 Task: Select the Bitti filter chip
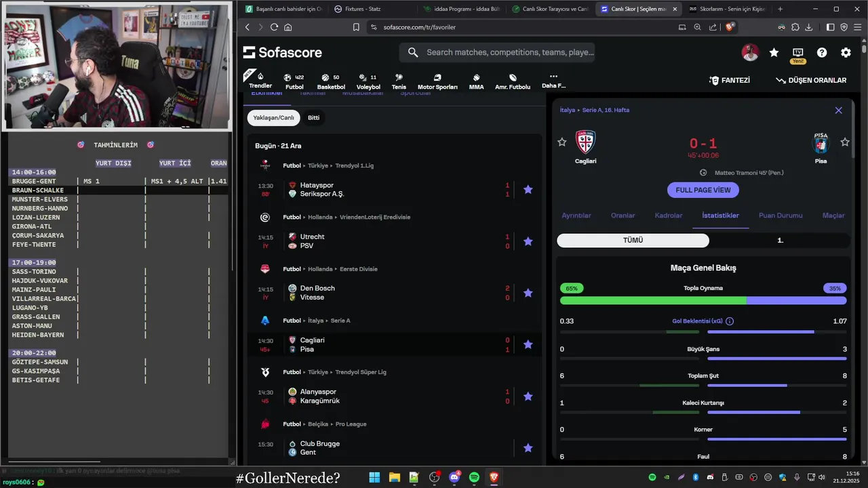click(x=314, y=118)
